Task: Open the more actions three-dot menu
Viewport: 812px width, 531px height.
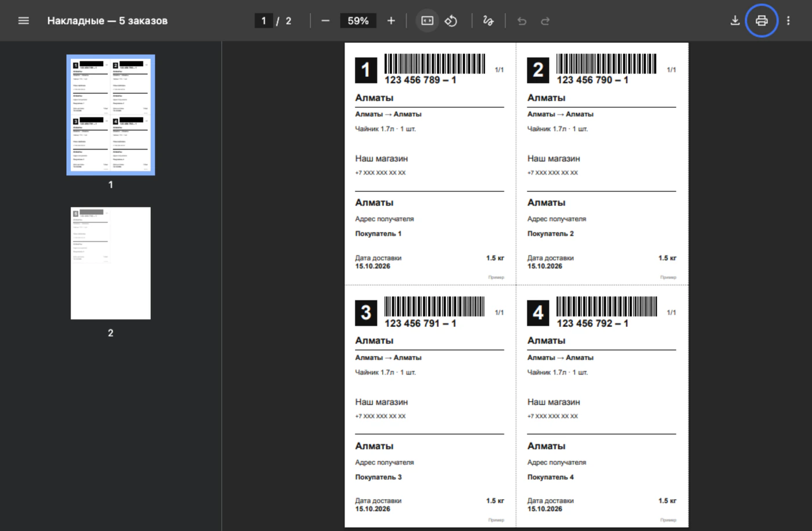Action: 788,21
